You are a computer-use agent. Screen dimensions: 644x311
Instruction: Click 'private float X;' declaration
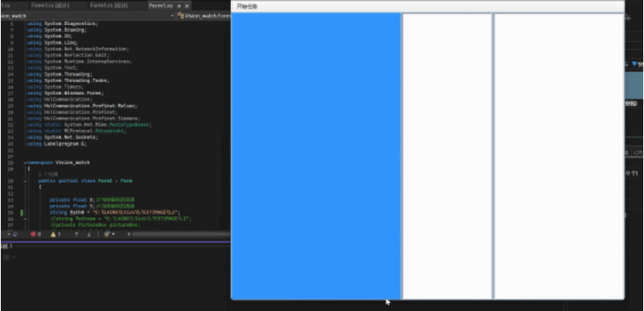tap(72, 200)
